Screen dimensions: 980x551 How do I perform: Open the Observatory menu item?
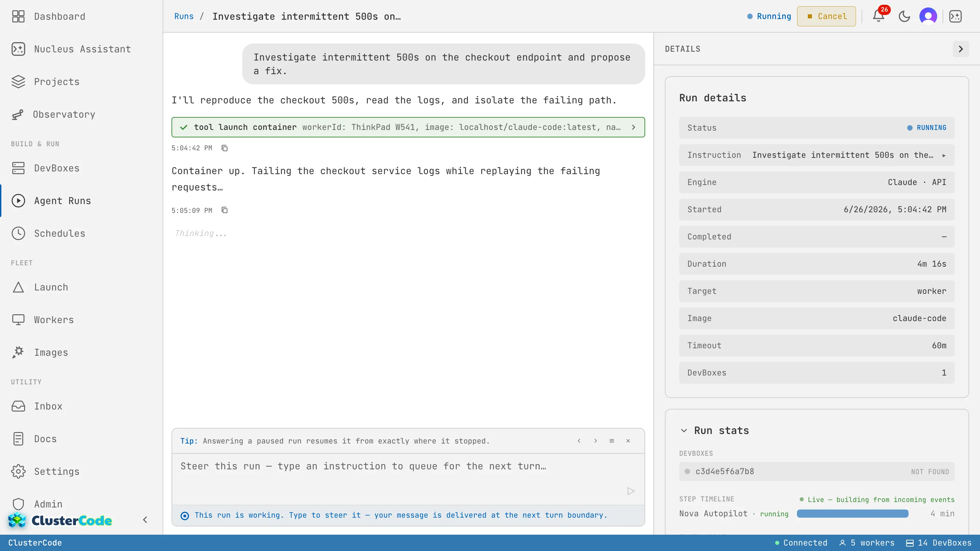[x=64, y=115]
